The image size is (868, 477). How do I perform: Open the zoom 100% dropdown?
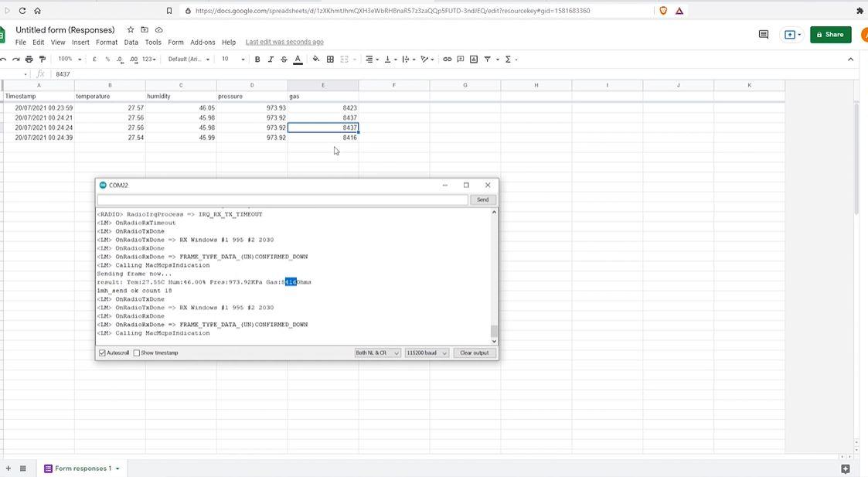tap(70, 60)
